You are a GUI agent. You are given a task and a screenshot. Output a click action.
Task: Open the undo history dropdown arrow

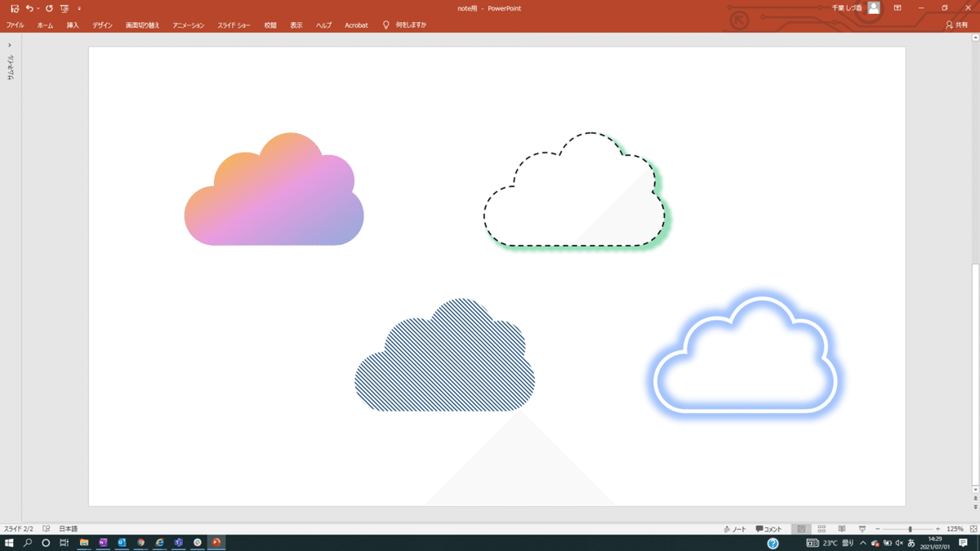point(38,8)
